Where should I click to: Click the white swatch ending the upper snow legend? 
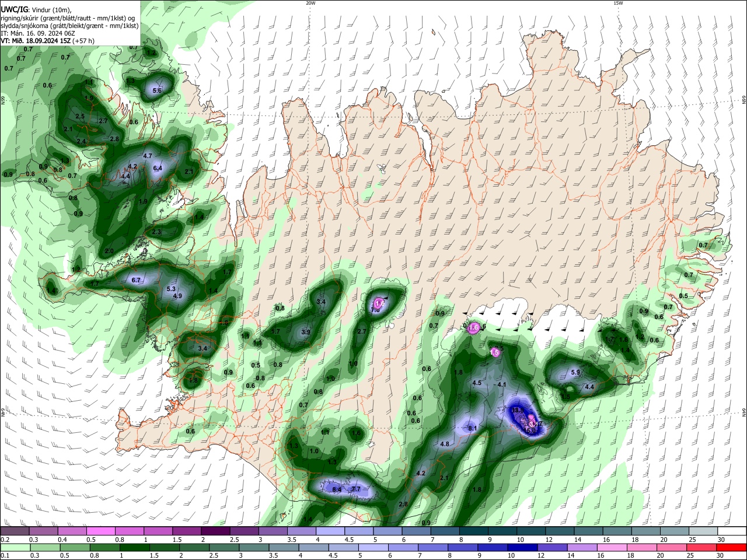pyautogui.click(x=732, y=531)
